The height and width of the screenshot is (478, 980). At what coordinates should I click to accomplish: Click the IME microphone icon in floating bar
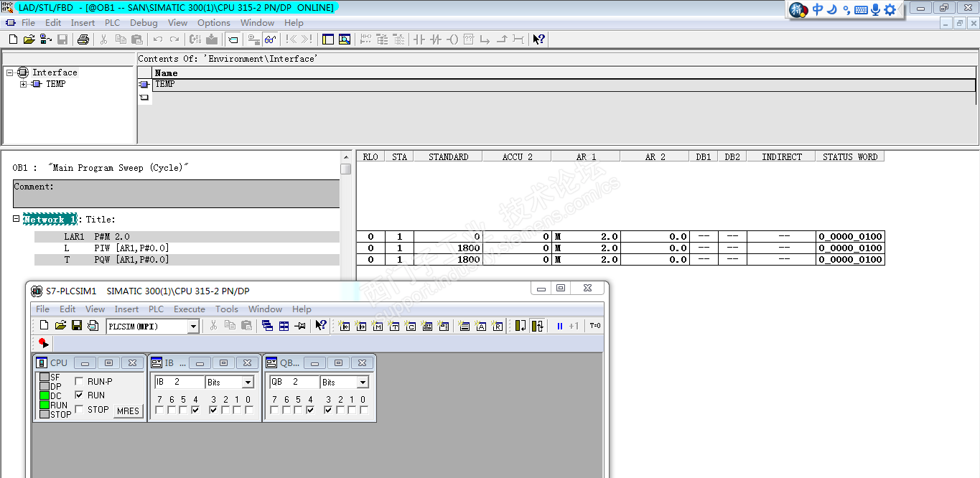[x=875, y=10]
